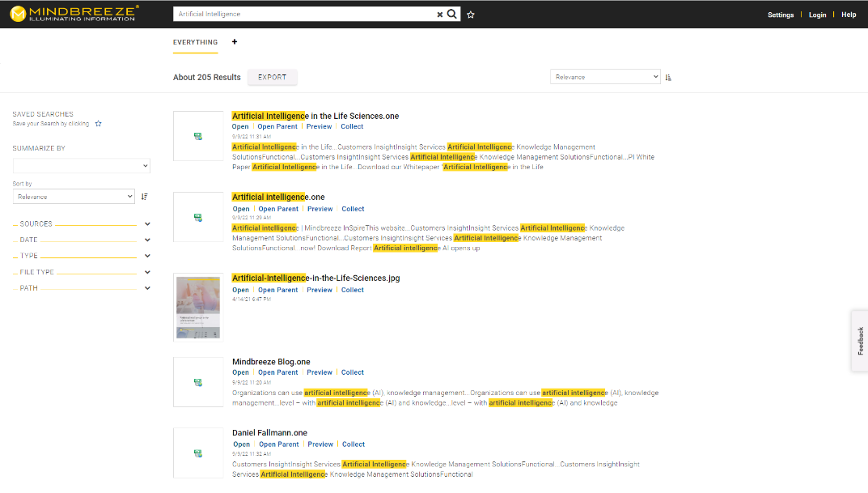Click Open for Life-Sciences.jpg result
The height and width of the screenshot is (493, 868).
240,290
